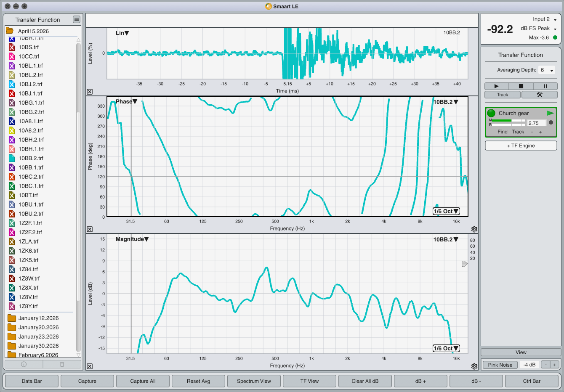Toggle the 1Z8W.trf trace checkbox
Screen dimensions: 564x392
pos(12,278)
